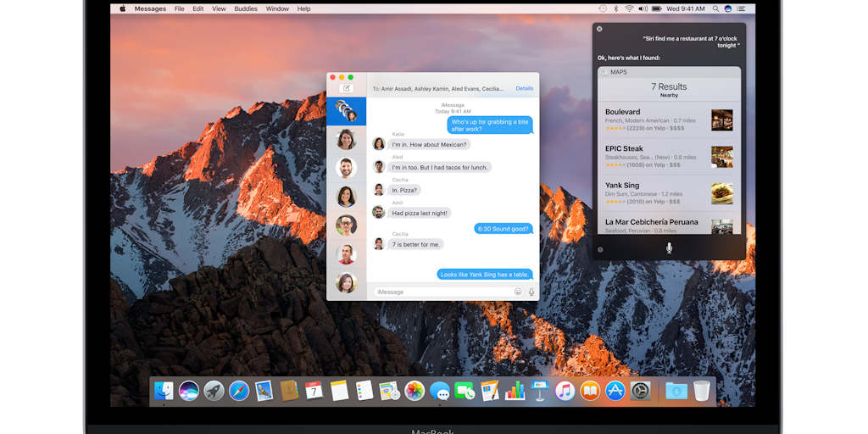Open Spotlight search in menu bar
The height and width of the screenshot is (434, 868).
(715, 8)
